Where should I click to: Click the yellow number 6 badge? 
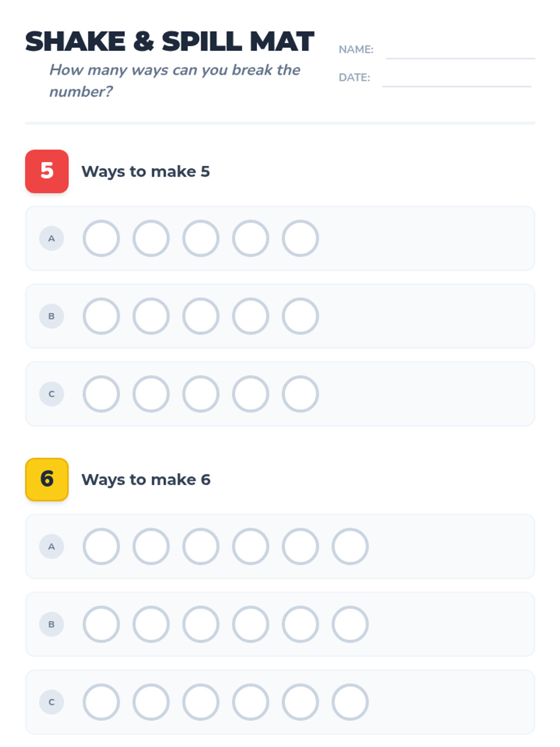point(47,479)
